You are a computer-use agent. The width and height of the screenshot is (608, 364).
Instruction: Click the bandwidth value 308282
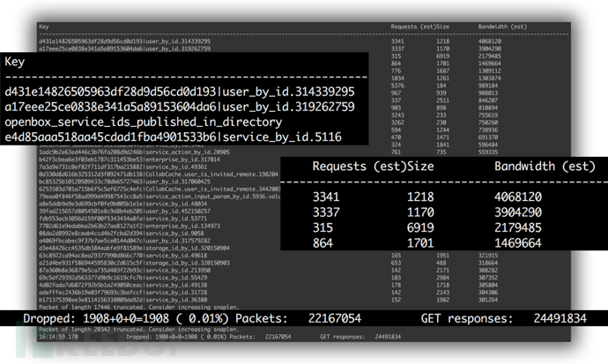pos(488,271)
